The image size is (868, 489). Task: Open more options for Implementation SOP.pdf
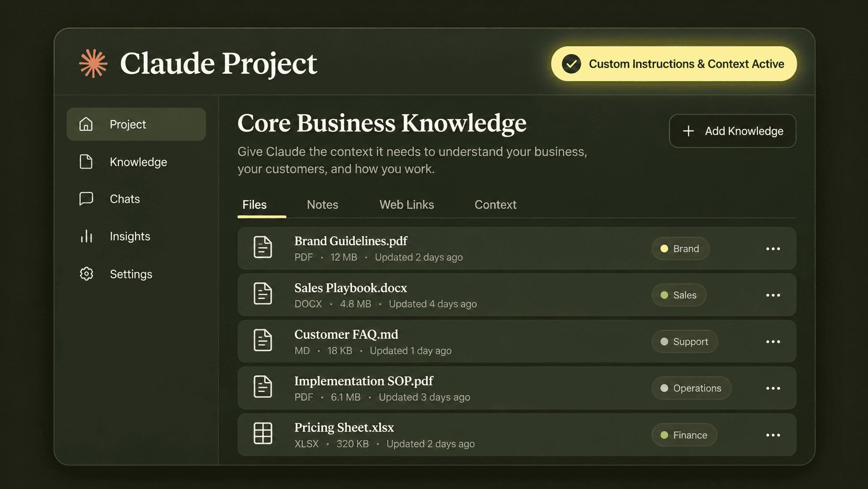click(773, 388)
